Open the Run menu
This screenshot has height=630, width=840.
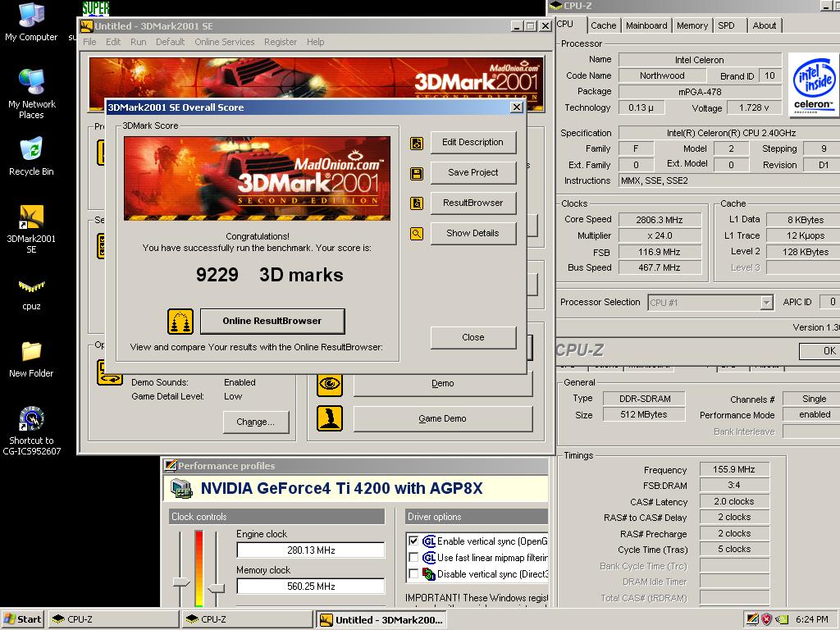point(138,42)
